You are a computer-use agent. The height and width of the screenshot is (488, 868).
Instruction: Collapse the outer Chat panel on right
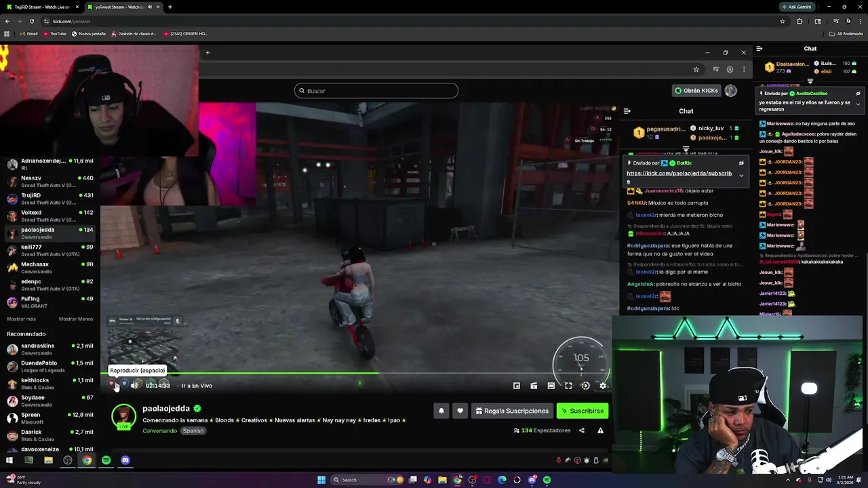point(759,49)
